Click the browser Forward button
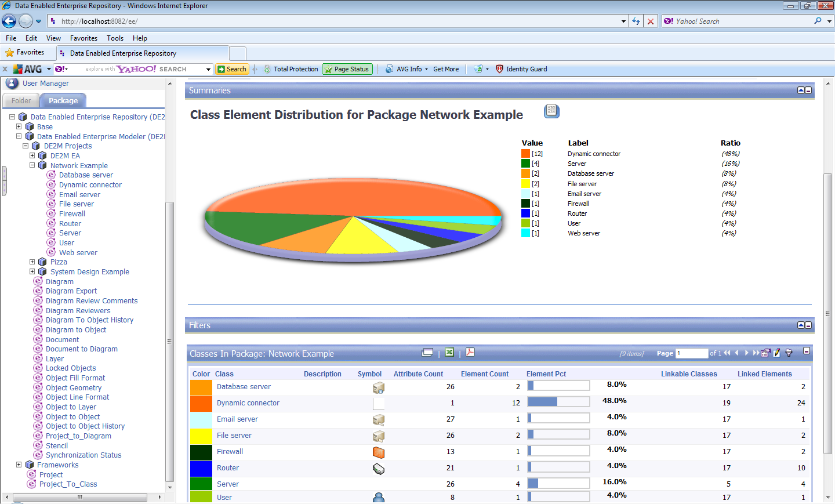 point(26,21)
